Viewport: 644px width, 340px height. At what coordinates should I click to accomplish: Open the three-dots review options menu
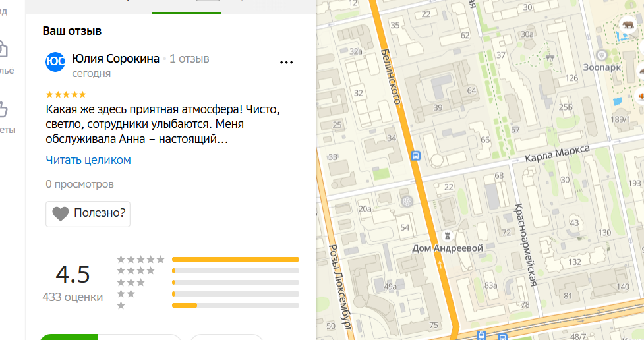point(286,63)
